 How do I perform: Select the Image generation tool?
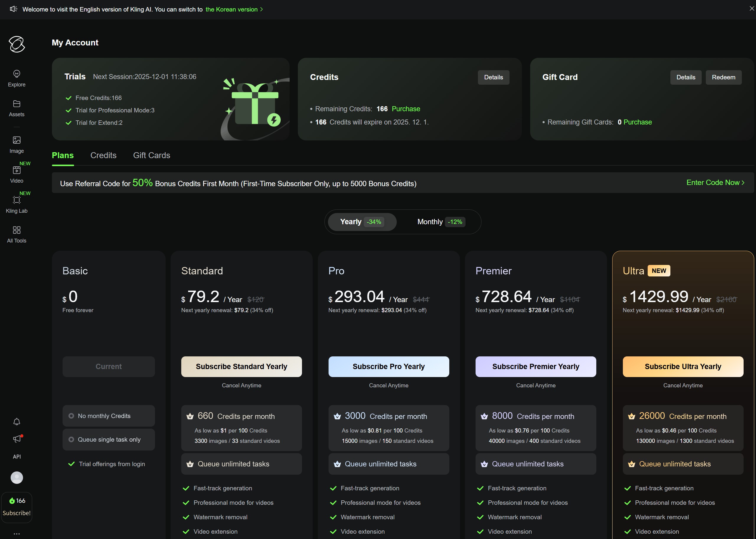click(x=16, y=144)
